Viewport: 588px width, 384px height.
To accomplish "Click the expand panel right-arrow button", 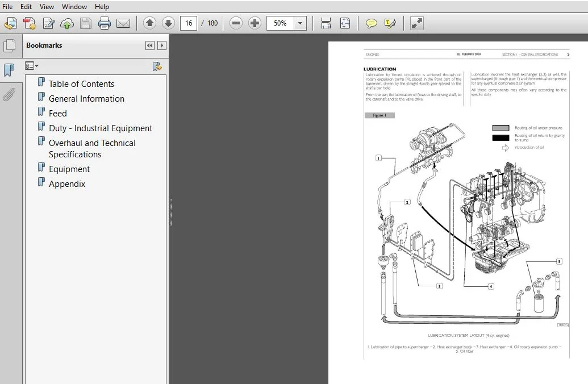I will [161, 45].
